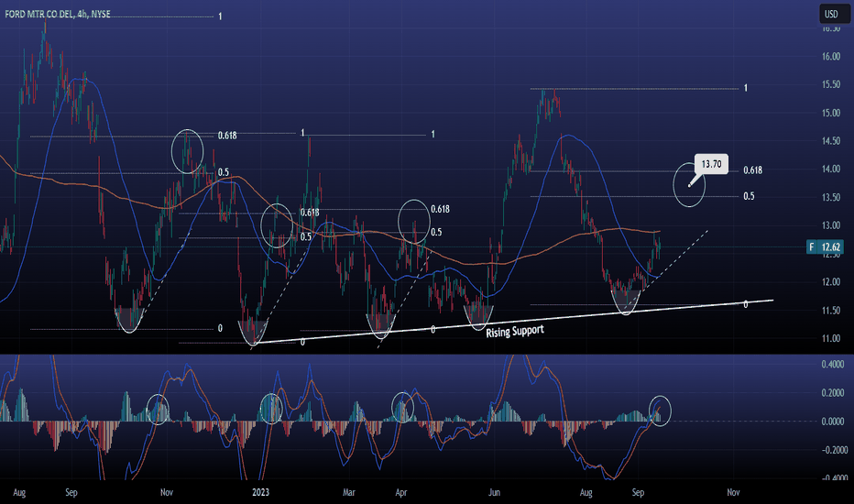
Task: Click the 0.0000 indicator axis label
Action: click(x=833, y=422)
